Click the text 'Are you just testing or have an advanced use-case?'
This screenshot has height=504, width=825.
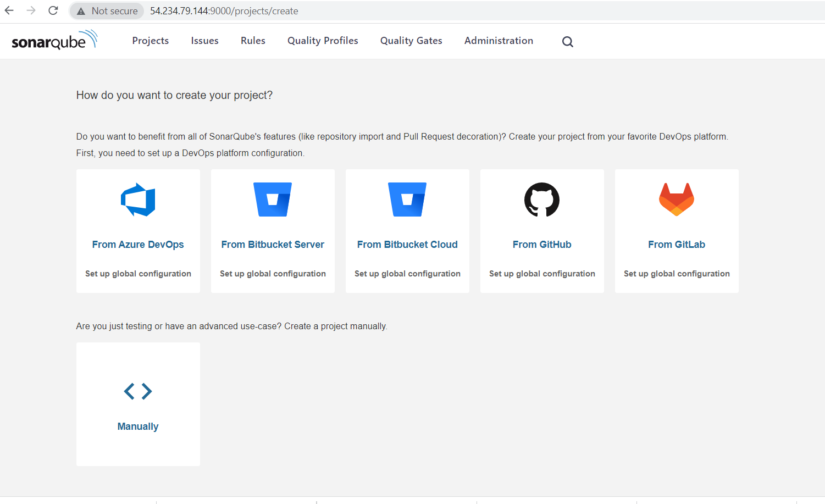point(179,326)
